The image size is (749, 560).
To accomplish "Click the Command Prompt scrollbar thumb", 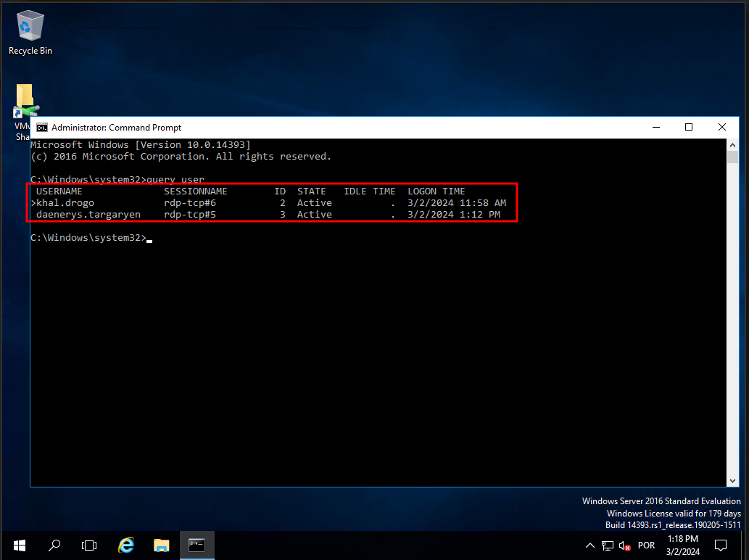I will [x=732, y=158].
